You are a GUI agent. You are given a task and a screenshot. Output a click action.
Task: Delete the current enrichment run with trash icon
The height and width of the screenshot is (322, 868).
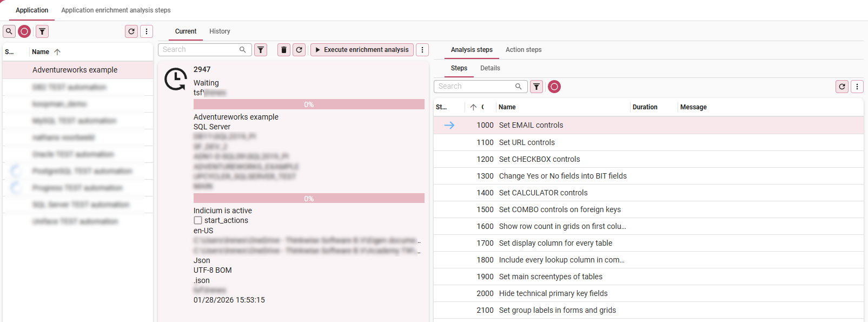[284, 50]
